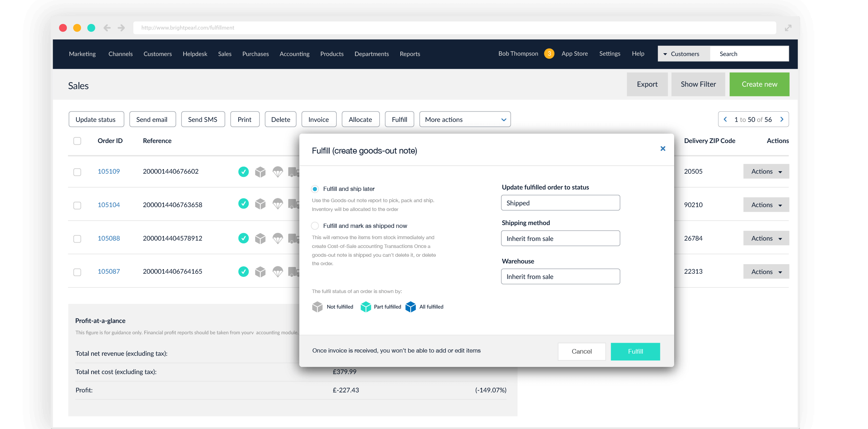
Task: Open the Helpdesk menu
Action: (x=195, y=54)
